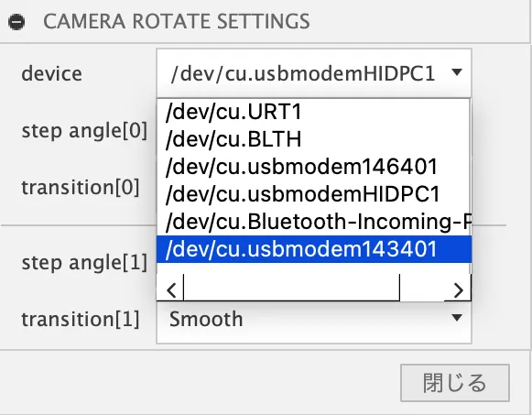Click the transition[1] dropdown arrow
This screenshot has width=532, height=415.
[457, 318]
